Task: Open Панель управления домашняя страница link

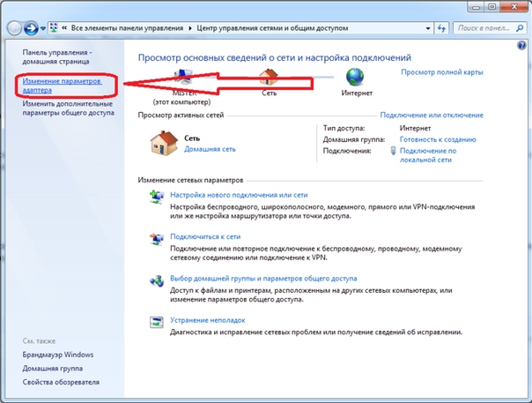Action: tap(56, 57)
